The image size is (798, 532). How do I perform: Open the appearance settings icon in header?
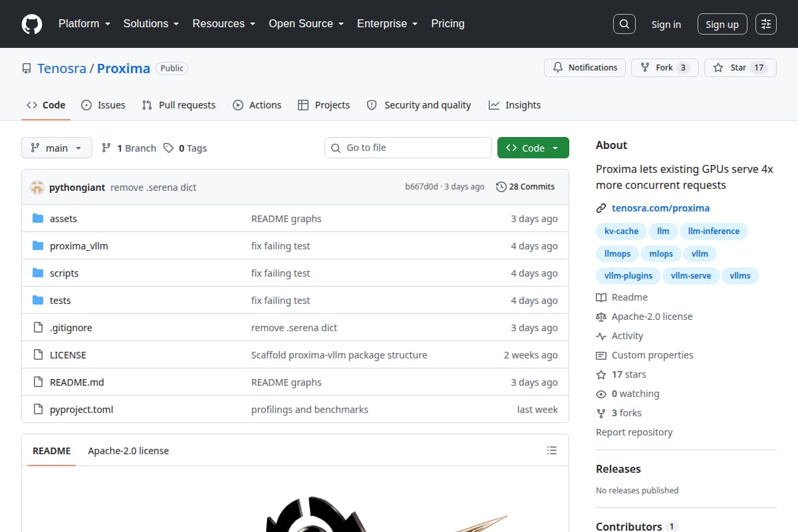(766, 24)
